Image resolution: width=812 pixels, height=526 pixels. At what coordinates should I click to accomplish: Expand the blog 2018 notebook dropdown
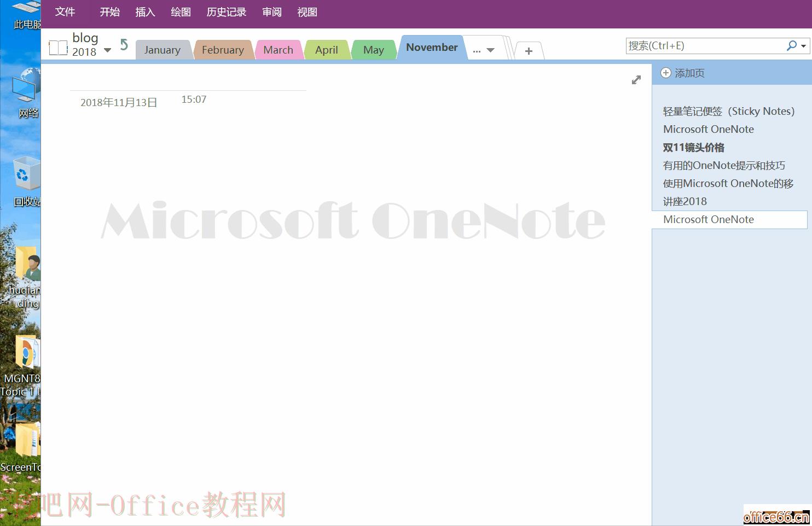click(x=107, y=50)
